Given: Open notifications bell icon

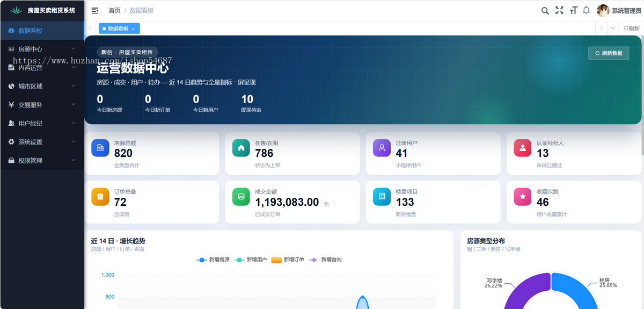Looking at the screenshot, I should [587, 10].
